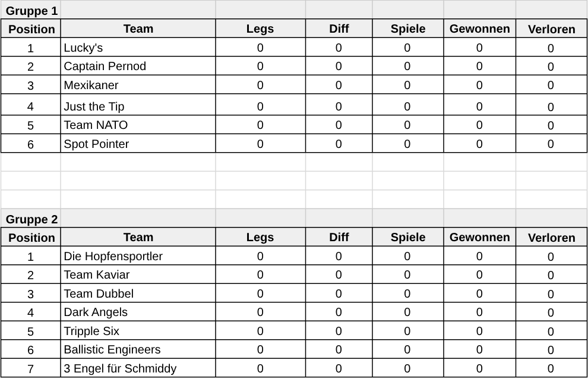The image size is (588, 379).
Task: Click the Team Dubbel cell
Action: [138, 293]
